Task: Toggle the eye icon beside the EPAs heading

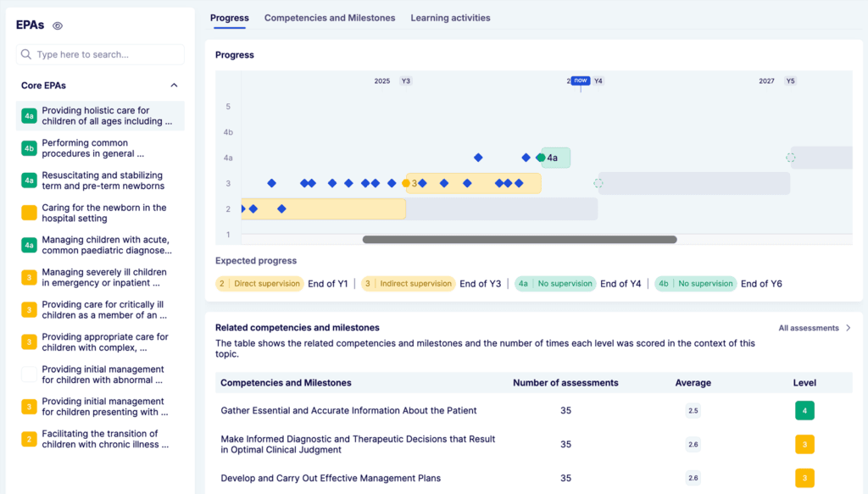Action: (x=57, y=25)
